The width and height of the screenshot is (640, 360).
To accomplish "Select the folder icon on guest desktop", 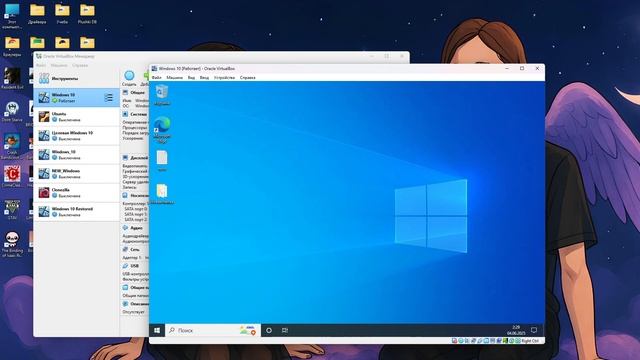I will point(162,194).
